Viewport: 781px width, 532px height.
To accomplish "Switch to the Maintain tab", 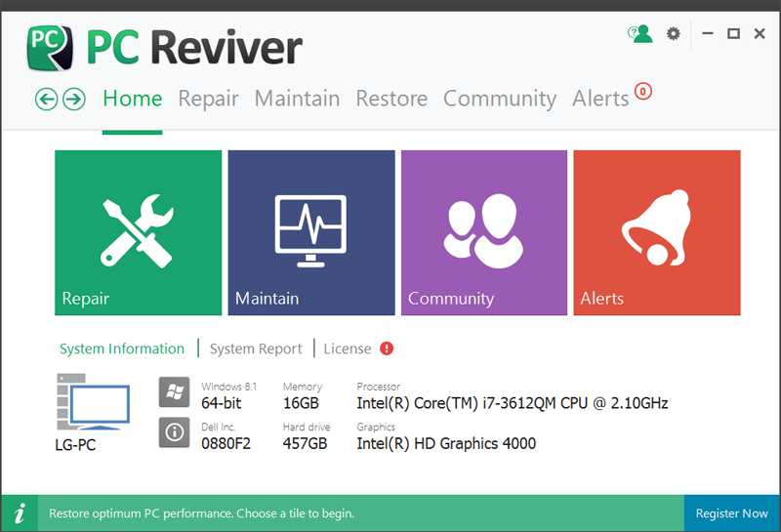I will 298,99.
